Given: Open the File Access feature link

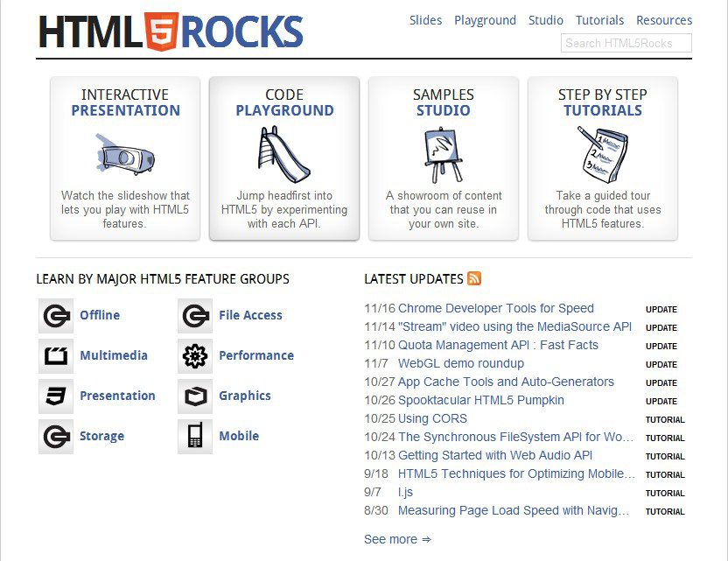Looking at the screenshot, I should pos(251,315).
